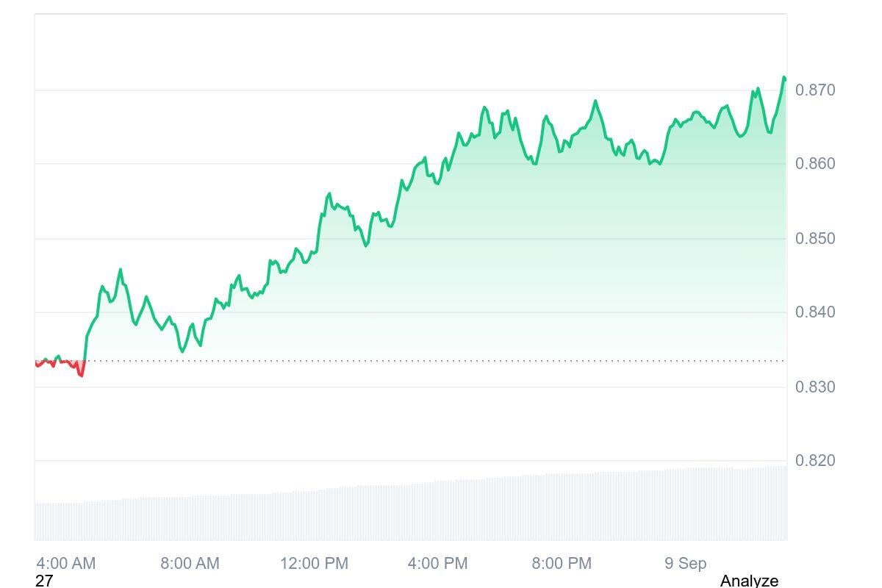
Task: Click the 0.820 price label
Action: pyautogui.click(x=815, y=461)
